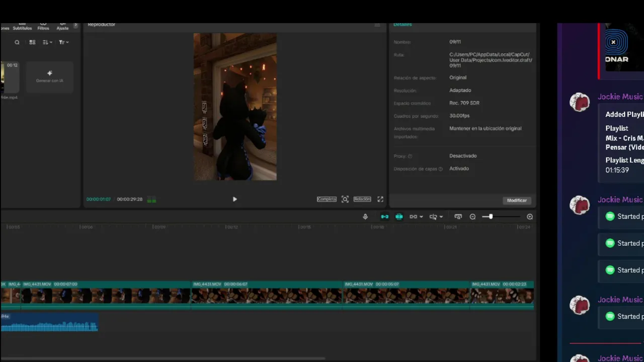Click the Relación aspect ratio button
This screenshot has height=362, width=644.
[362, 199]
